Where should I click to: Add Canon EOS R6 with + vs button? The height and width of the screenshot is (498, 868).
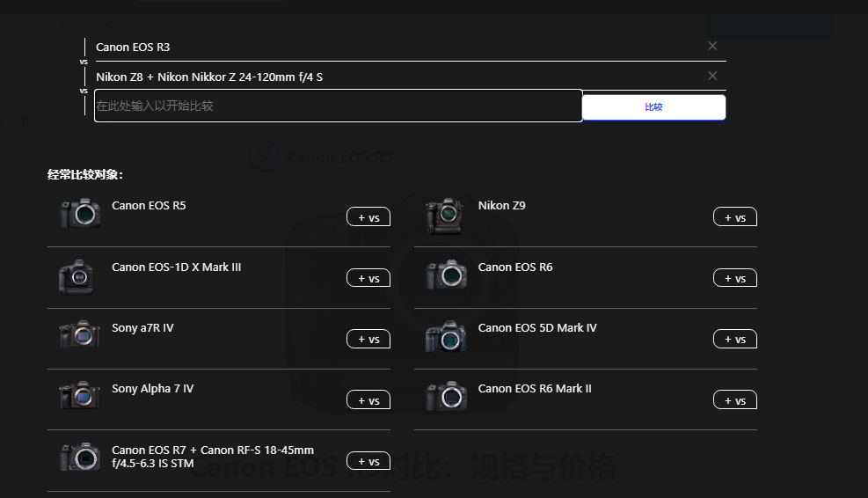click(734, 278)
